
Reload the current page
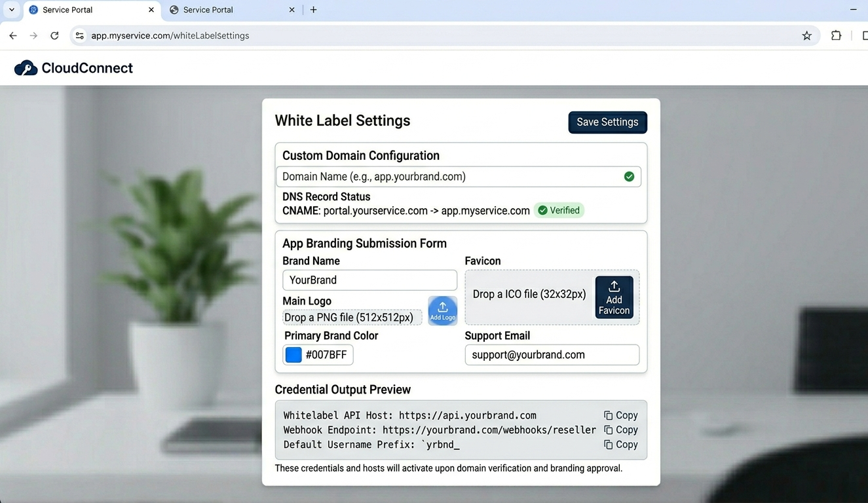click(x=54, y=35)
